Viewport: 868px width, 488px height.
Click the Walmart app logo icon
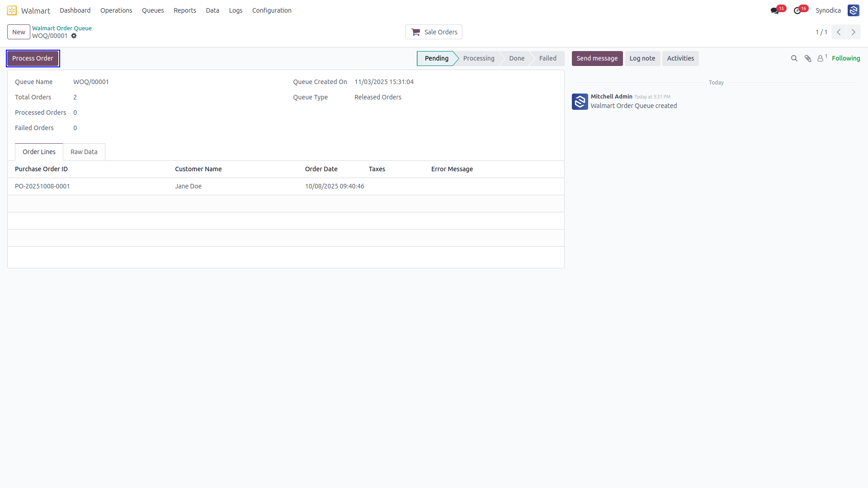point(12,10)
